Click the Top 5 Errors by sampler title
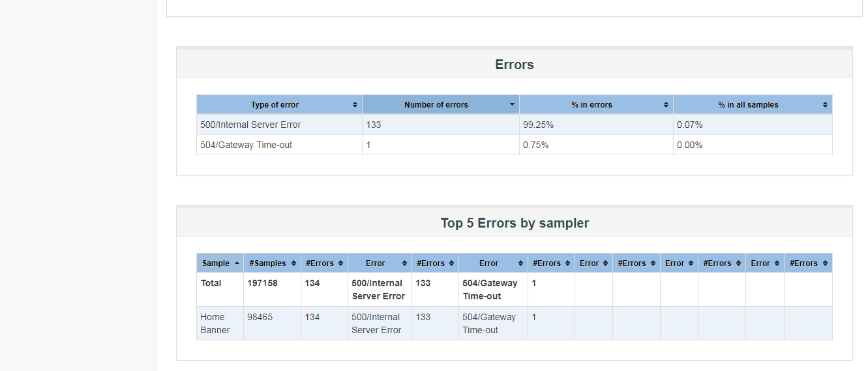The image size is (868, 371). pyautogui.click(x=515, y=223)
